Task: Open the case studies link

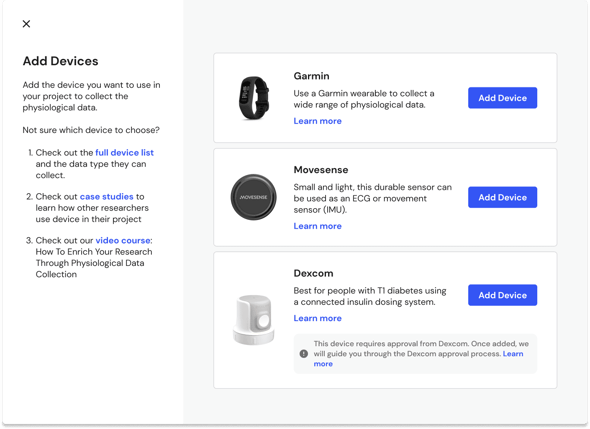Action: (106, 197)
